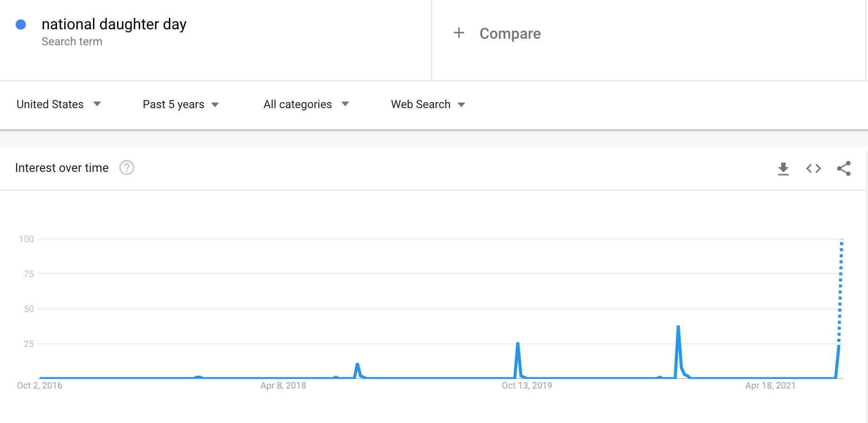Click the Apr 8, 2018 axis label
Image resolution: width=868 pixels, height=423 pixels.
[283, 385]
